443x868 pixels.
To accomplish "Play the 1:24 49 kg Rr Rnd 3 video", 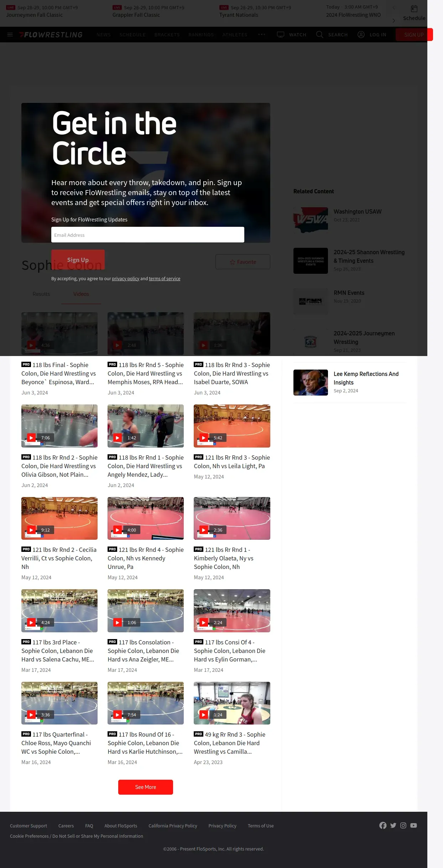I will coord(232,703).
